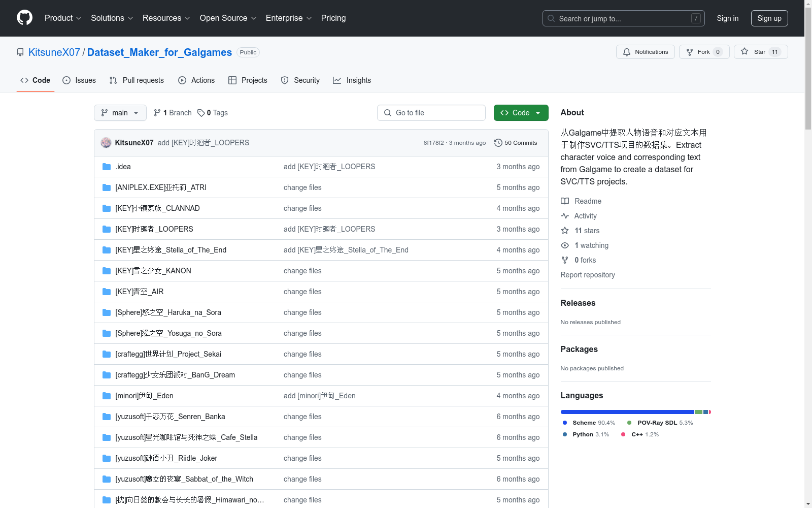Open the _Yosuga_no_Sora folder
This screenshot has width=812, height=508.
168,333
